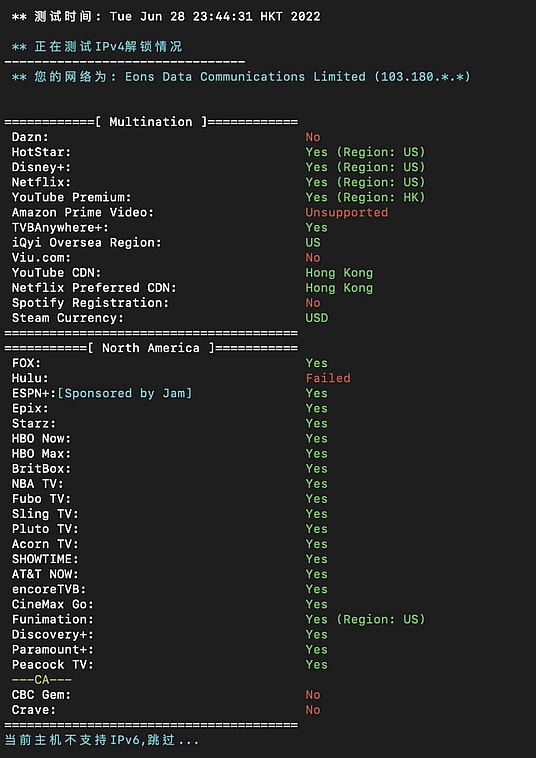Click the Hulu 'Failed' status

coord(328,378)
